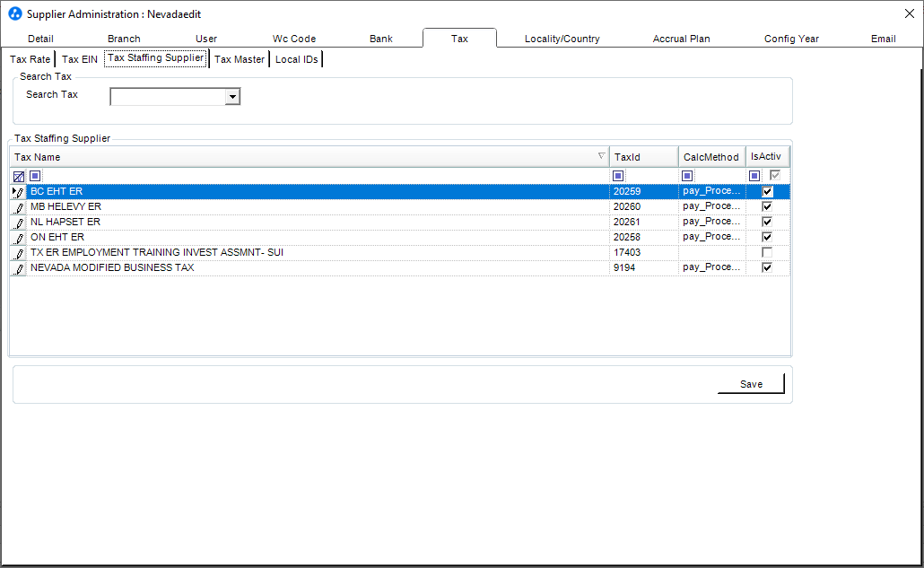The height and width of the screenshot is (568, 924).
Task: Click CalcMethod cell for NEVADA MODIFIED BUSINESS TAX
Action: (712, 268)
